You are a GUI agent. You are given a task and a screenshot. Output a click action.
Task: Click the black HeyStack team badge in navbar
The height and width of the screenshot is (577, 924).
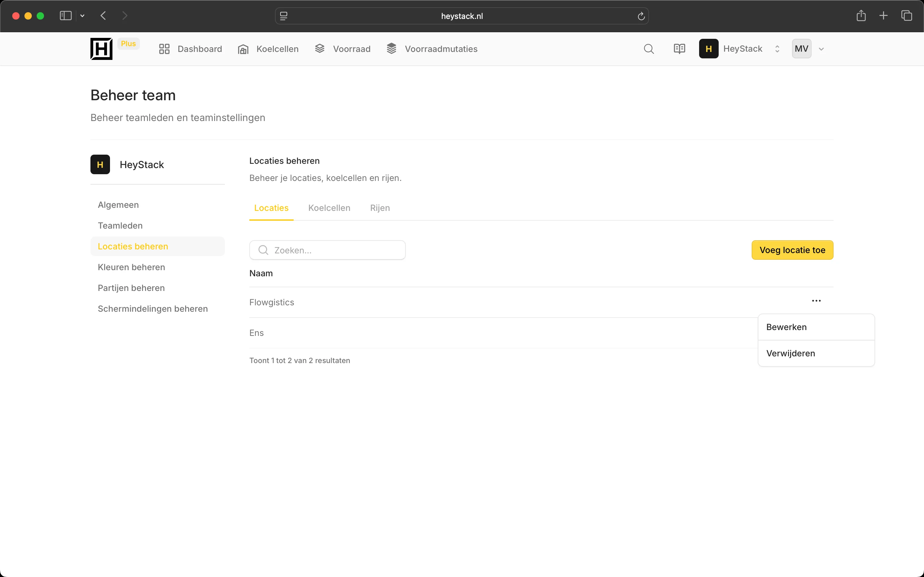[x=709, y=49]
